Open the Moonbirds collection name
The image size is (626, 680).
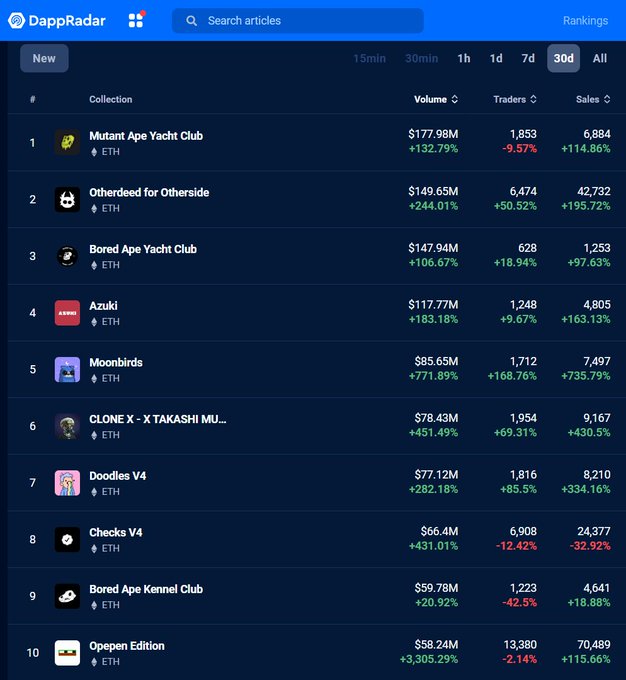tap(116, 362)
